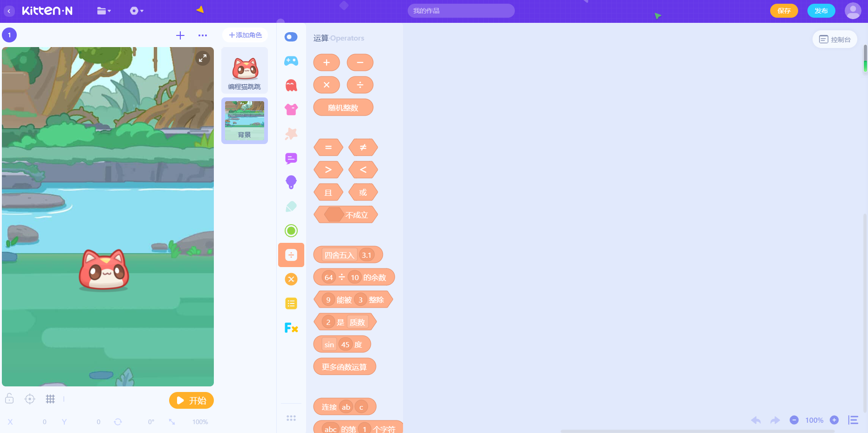868x433 pixels.
Task: Toggle the stage grid display
Action: pyautogui.click(x=50, y=399)
